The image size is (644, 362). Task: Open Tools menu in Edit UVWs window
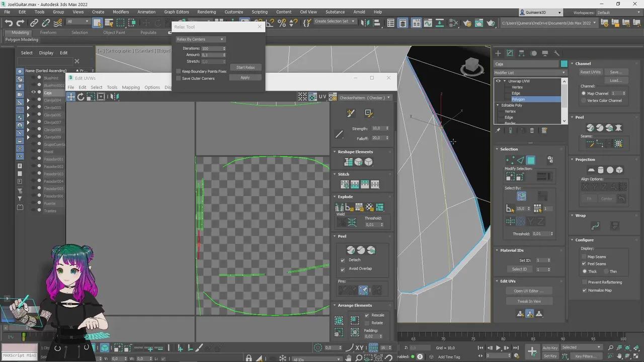click(112, 87)
